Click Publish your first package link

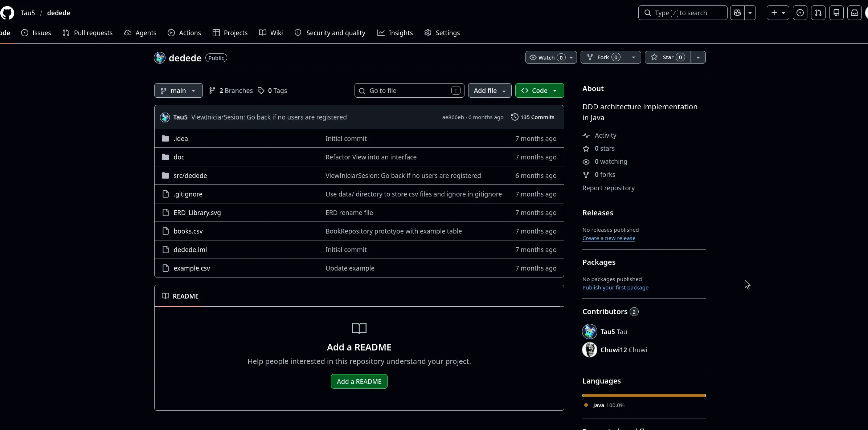point(615,288)
